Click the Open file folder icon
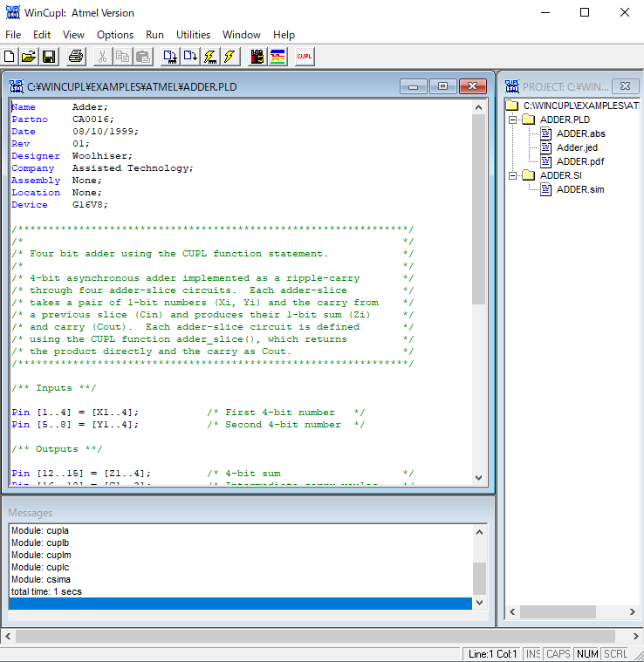Screen dimensions: 644x662 [29, 57]
